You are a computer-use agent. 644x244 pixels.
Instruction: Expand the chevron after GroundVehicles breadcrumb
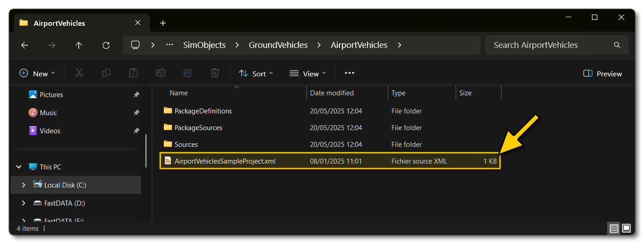click(320, 45)
